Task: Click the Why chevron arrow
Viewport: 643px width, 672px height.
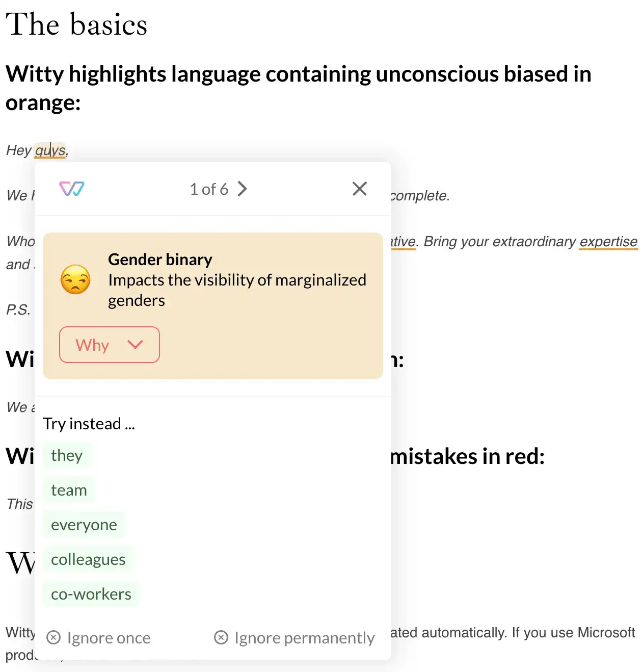Action: coord(135,345)
